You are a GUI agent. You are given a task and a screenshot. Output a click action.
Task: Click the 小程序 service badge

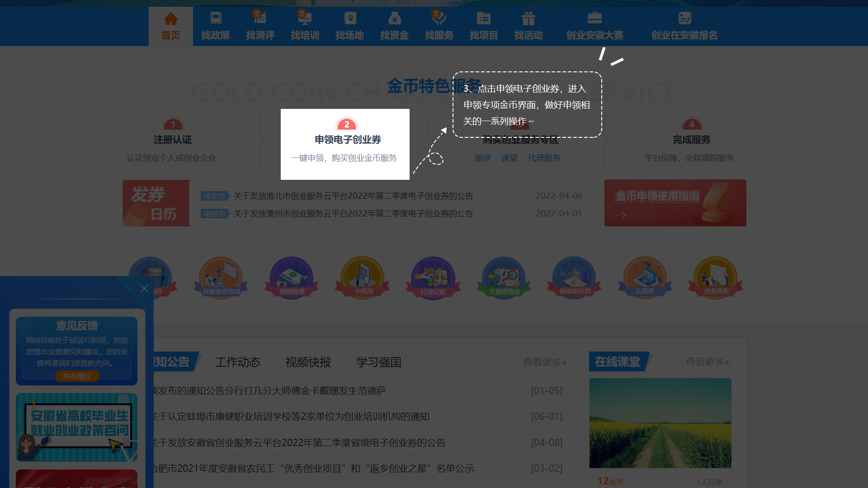pyautogui.click(x=363, y=277)
